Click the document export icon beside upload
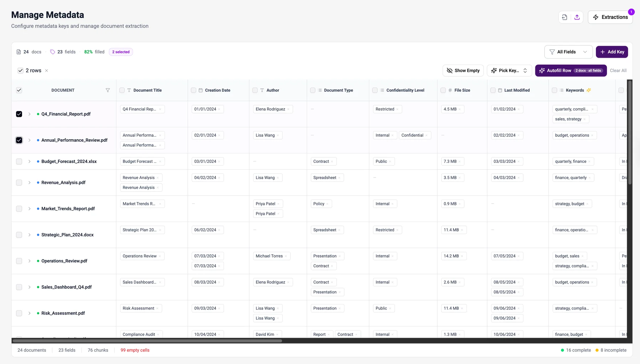640x364 pixels. [x=564, y=17]
